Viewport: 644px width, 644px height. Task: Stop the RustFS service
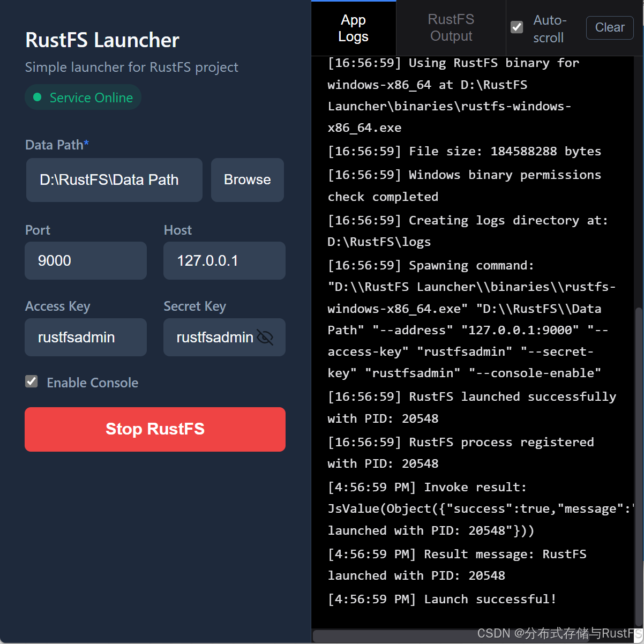155,429
